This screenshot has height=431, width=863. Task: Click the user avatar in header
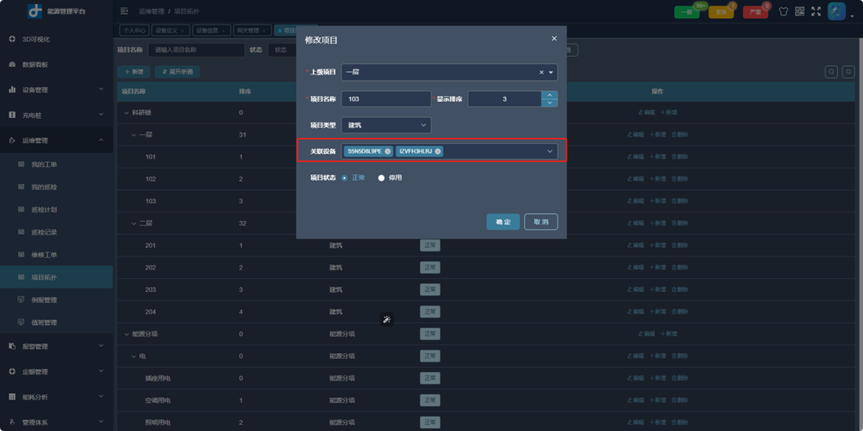(837, 12)
